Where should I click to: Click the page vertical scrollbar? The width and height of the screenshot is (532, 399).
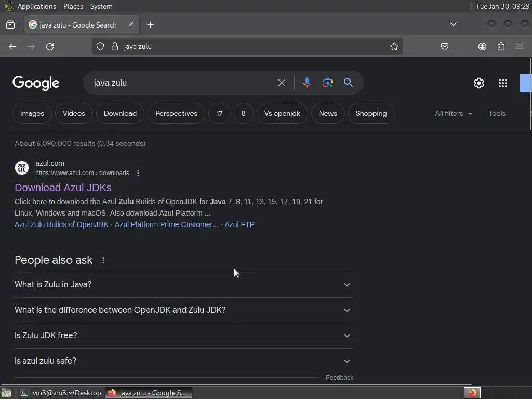click(530, 95)
